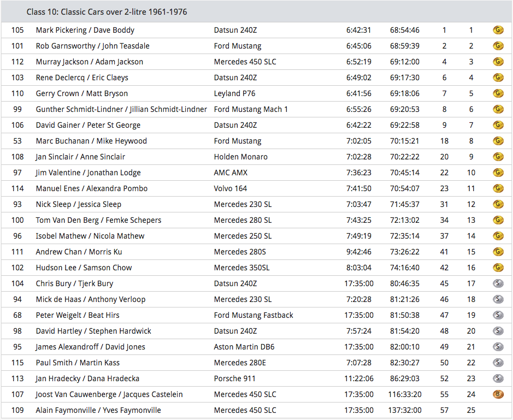
Task: Select the AMC AMX car cell
Action: point(231,173)
